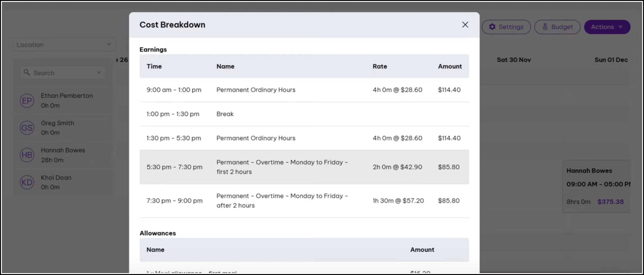Click Greg Smith's GS avatar
The image size is (644, 275).
pyautogui.click(x=27, y=128)
